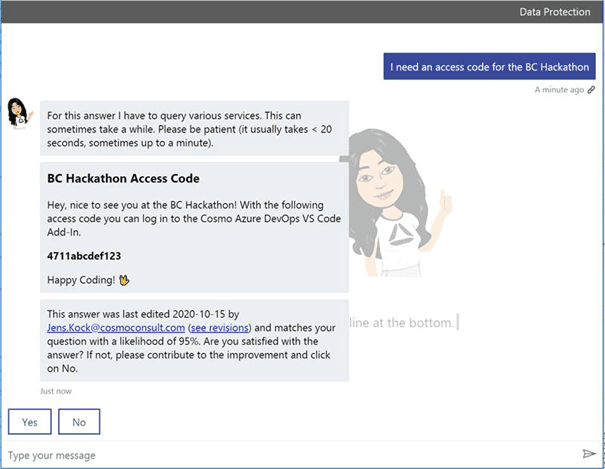The image size is (605, 469).
Task: Click the 'Just now' timestamp
Action: 56,391
